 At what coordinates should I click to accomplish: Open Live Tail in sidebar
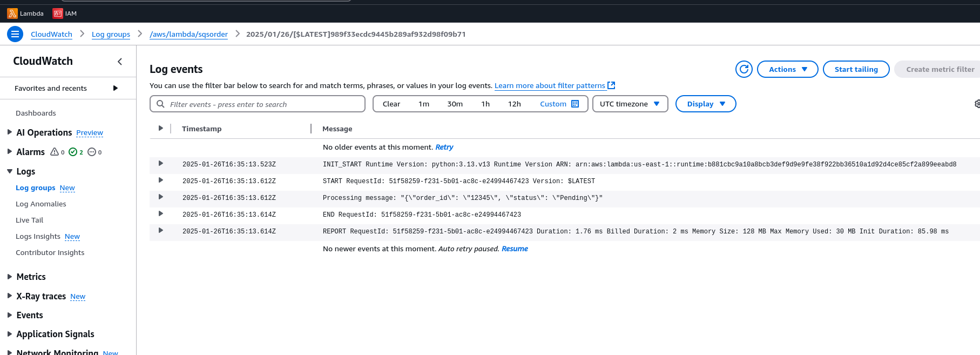coord(30,220)
